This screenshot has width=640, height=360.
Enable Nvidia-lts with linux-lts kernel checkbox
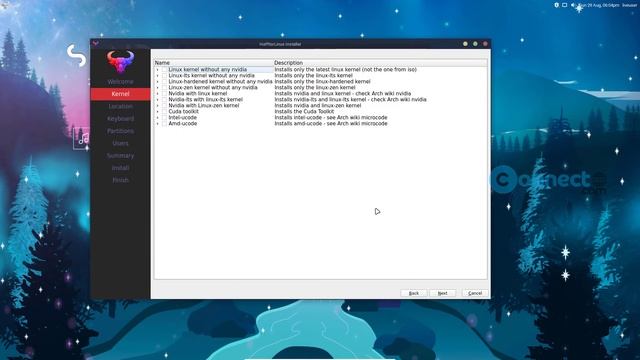pos(164,100)
